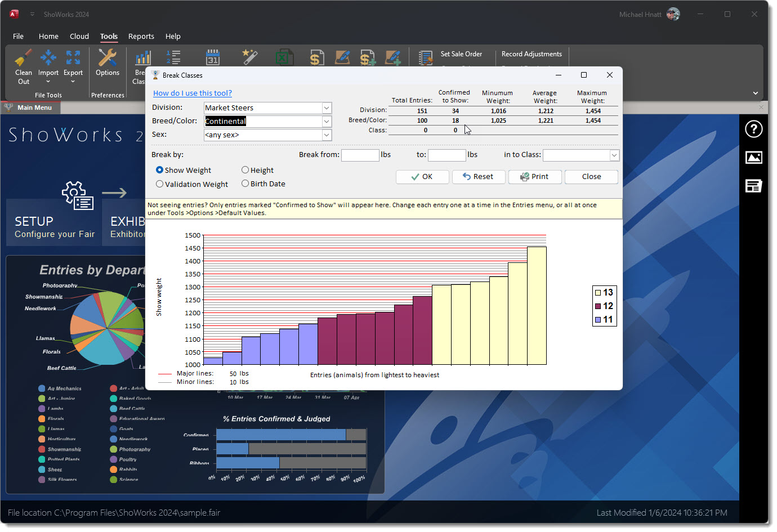Expand the Sex dropdown arrow
777x532 pixels.
tap(326, 135)
